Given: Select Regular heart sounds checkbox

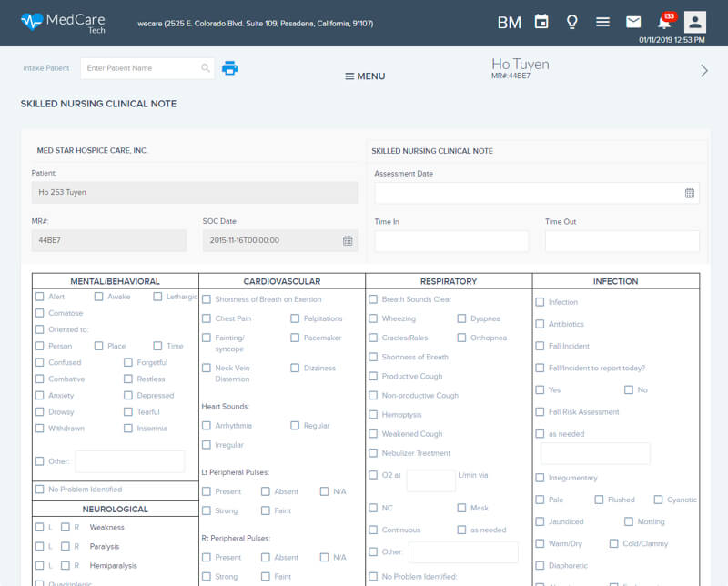Looking at the screenshot, I should tap(295, 425).
